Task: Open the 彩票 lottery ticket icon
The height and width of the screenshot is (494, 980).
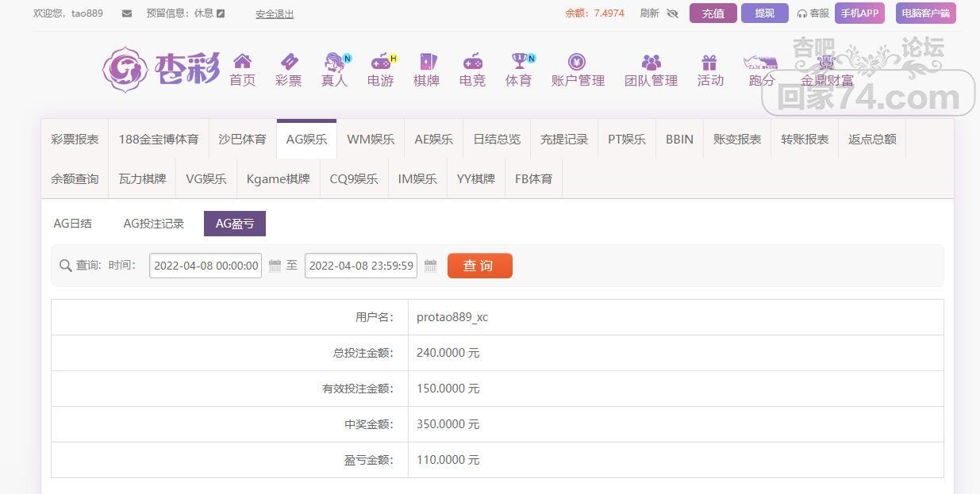Action: pos(289,62)
